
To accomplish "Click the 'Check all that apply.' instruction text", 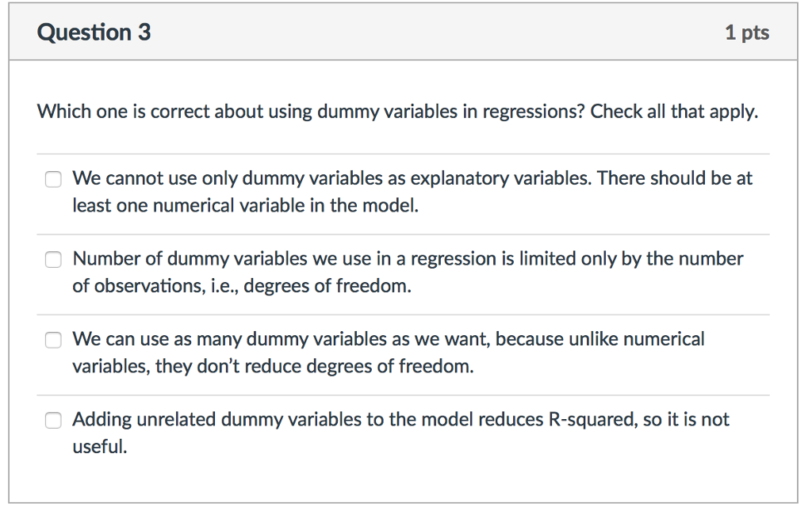I will [674, 112].
